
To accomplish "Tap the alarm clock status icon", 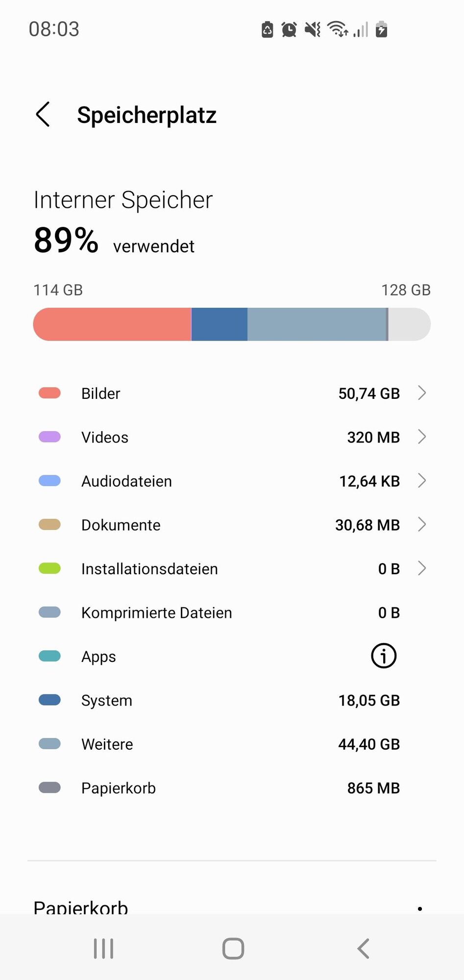I will [289, 30].
